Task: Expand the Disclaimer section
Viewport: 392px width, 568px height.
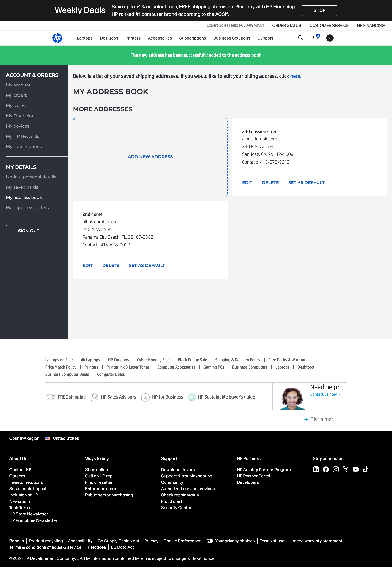Action: pyautogui.click(x=319, y=419)
